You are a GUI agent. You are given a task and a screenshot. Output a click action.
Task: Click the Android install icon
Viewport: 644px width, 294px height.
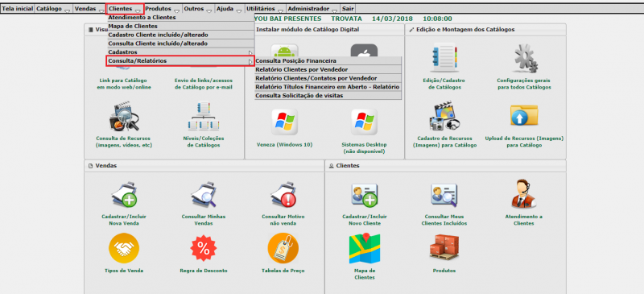(x=285, y=50)
